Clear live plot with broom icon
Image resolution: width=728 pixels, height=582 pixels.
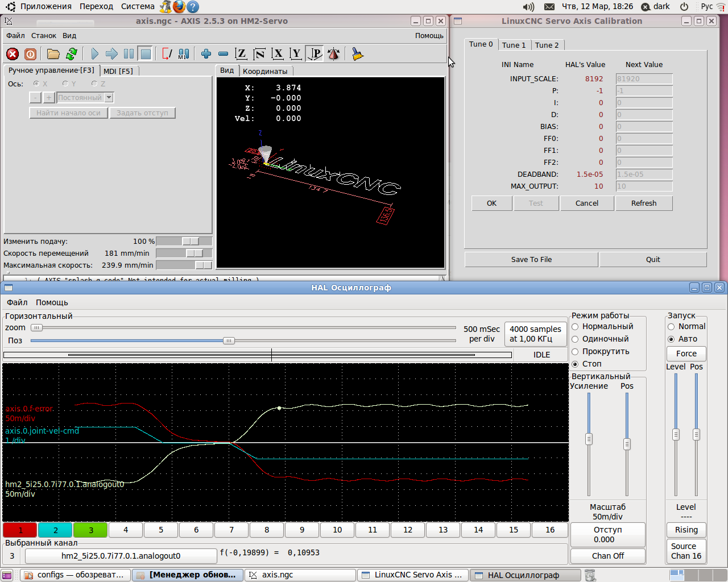[x=357, y=54]
